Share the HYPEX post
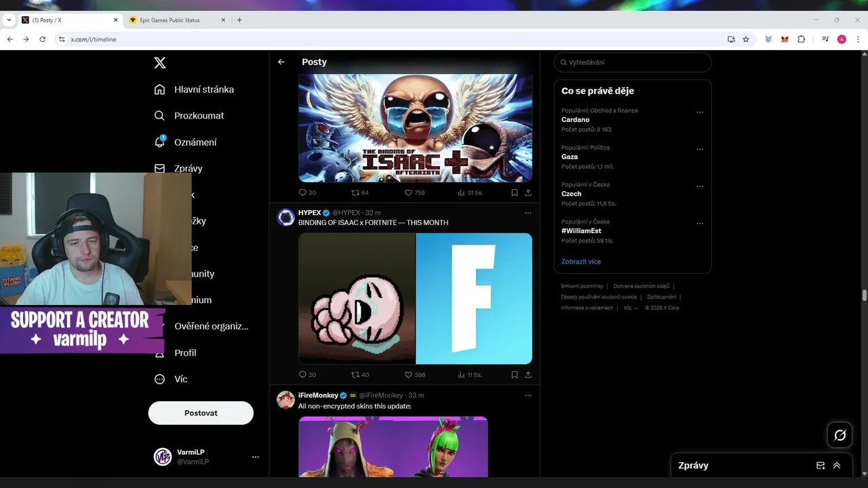The image size is (868, 488). (528, 375)
